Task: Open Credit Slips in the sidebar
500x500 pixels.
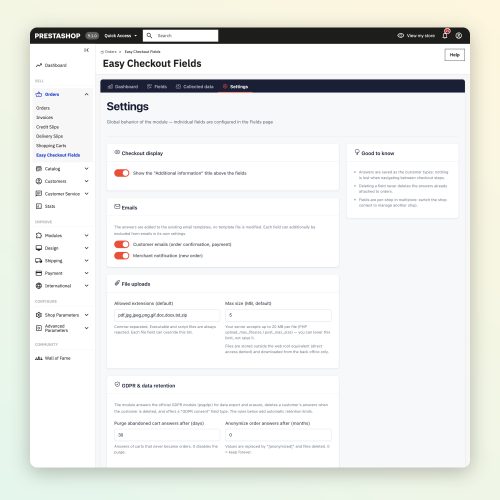Action: 47,127
